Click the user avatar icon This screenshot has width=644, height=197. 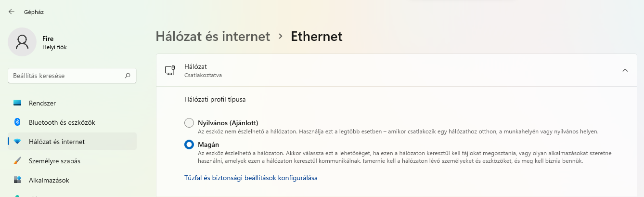click(x=22, y=42)
